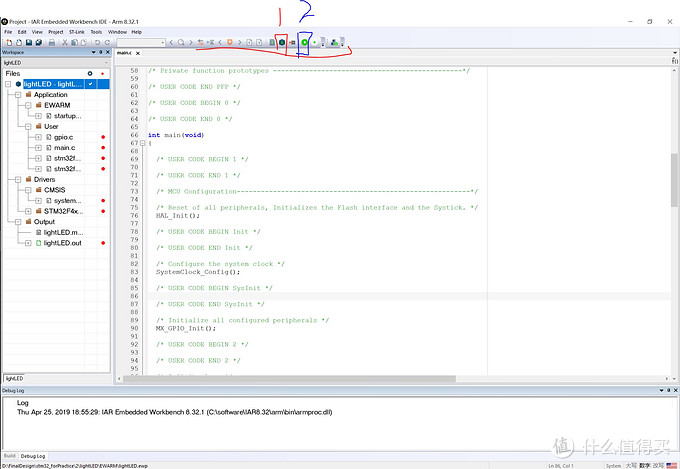
Task: Cut selection with the scissors icon
Action: point(65,43)
